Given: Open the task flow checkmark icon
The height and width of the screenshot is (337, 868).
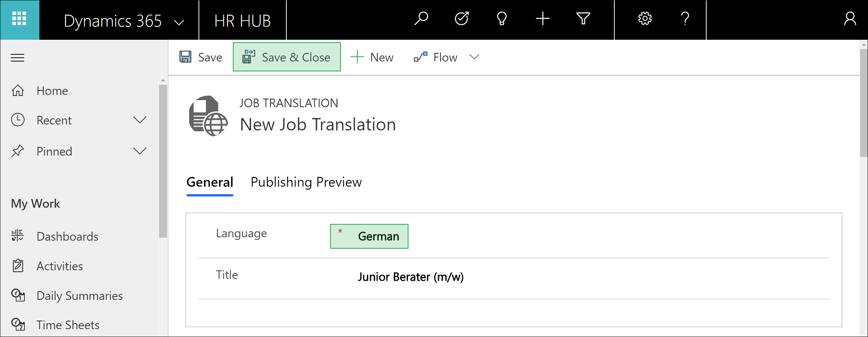Looking at the screenshot, I should [462, 19].
